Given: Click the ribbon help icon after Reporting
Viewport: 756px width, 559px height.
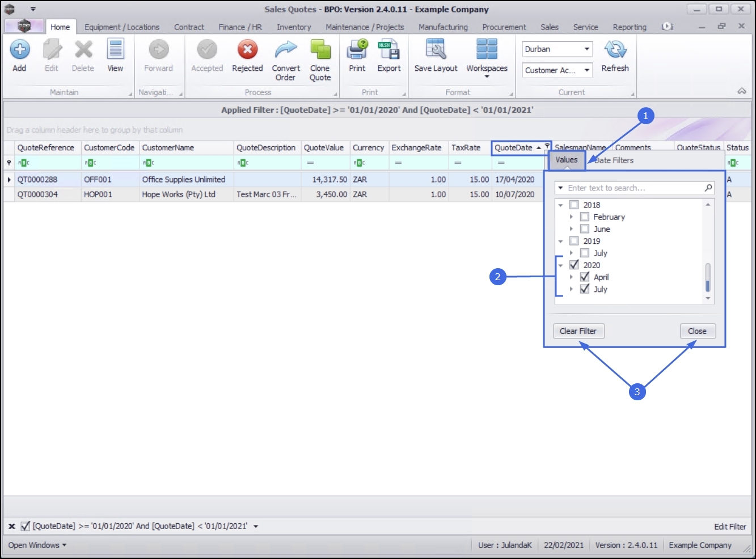Looking at the screenshot, I should tap(668, 27).
